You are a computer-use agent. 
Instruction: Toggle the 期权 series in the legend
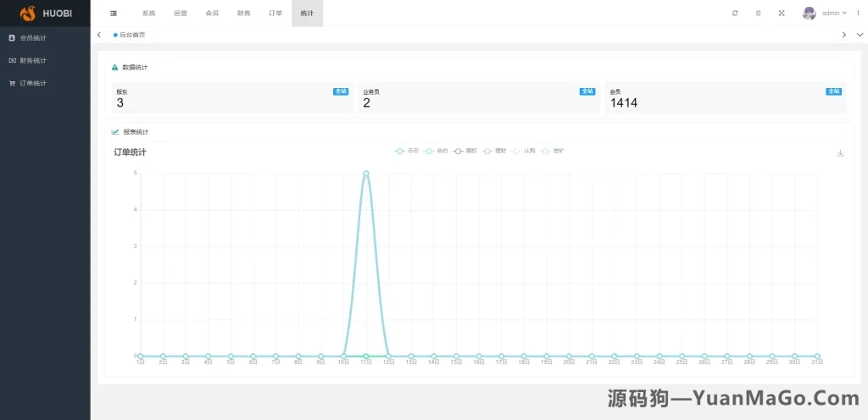(465, 151)
